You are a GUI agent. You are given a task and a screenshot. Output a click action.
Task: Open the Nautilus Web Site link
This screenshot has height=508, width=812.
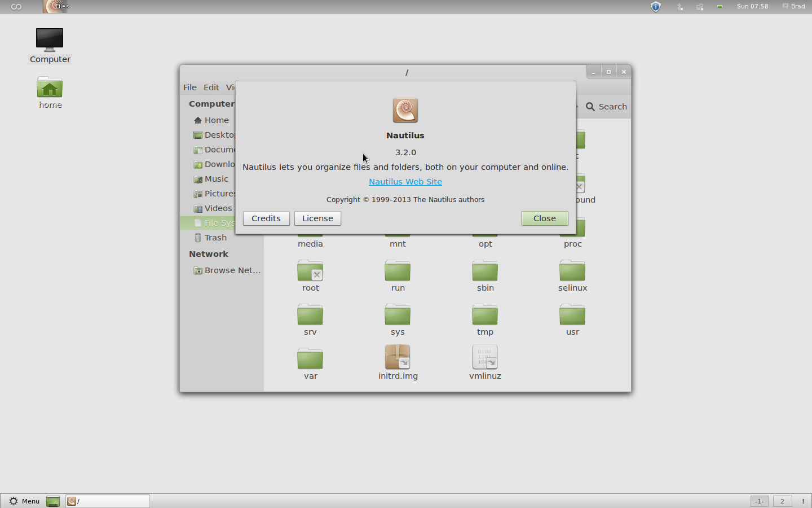[x=405, y=182]
